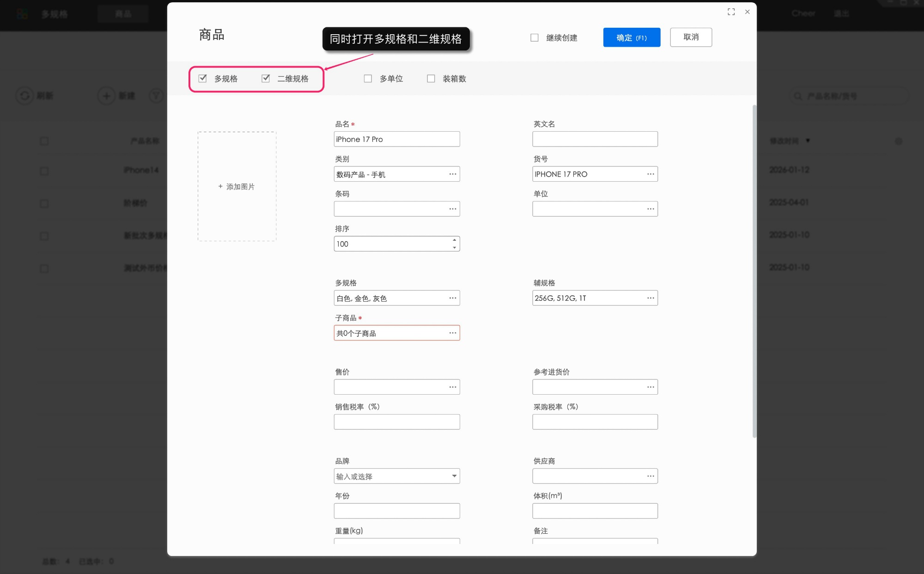Open the 参考进货价 ellipsis button

(650, 387)
